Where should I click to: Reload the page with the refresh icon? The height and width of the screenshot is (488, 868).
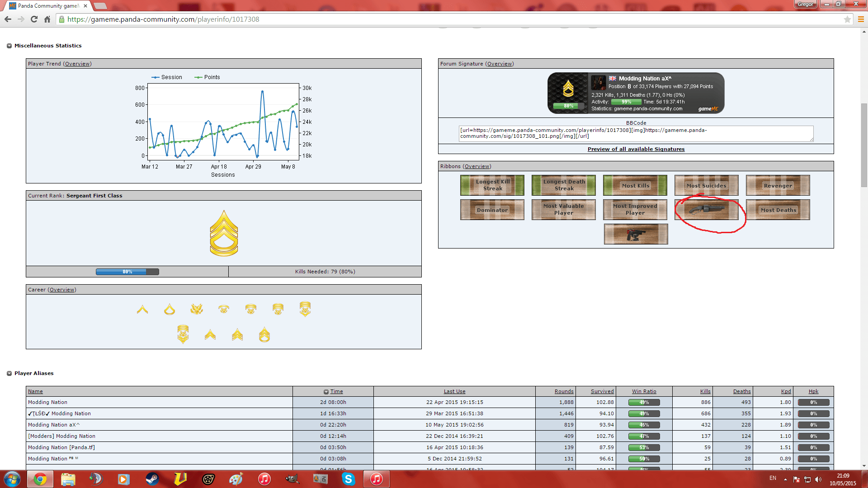pos(34,19)
